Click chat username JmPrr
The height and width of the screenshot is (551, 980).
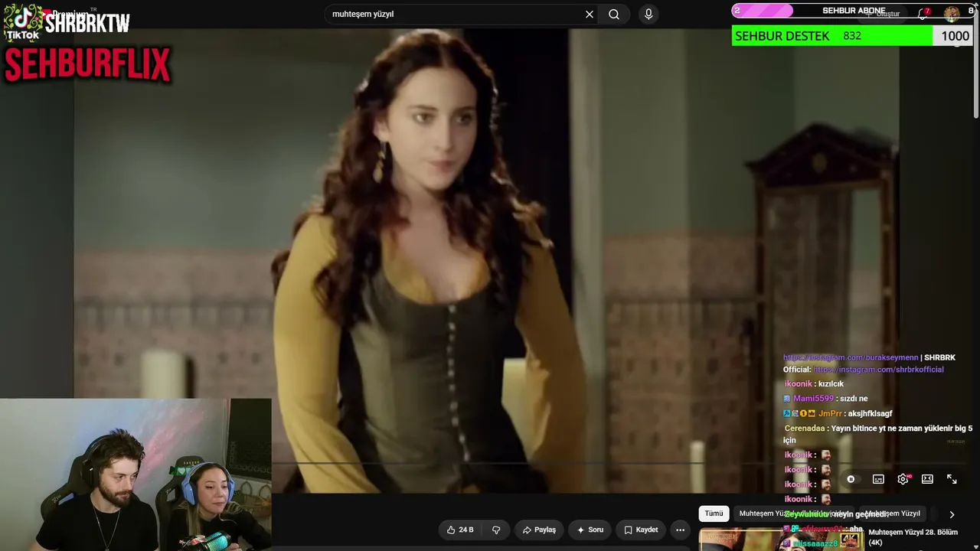tap(830, 414)
